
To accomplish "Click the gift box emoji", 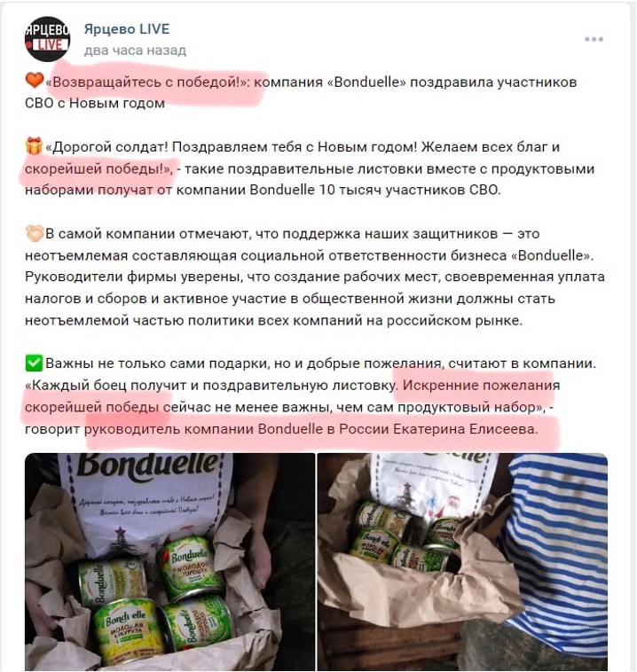I will coord(34,145).
